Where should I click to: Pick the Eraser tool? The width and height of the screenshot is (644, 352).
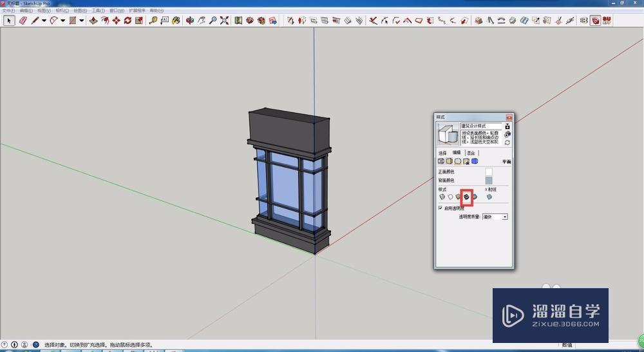point(23,20)
